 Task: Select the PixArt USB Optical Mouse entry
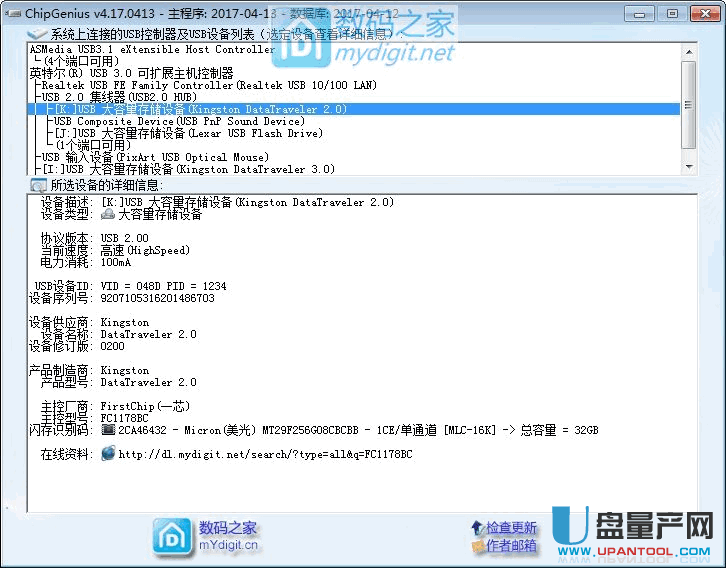click(x=155, y=157)
